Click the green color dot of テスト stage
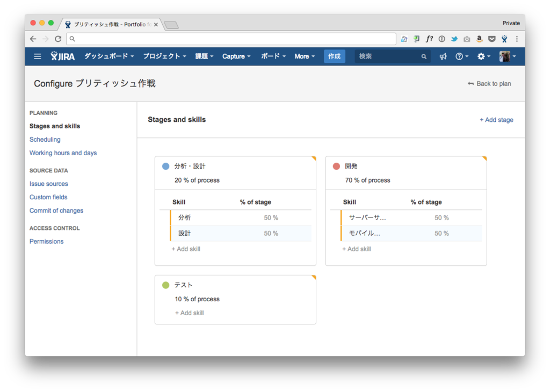 (x=165, y=285)
